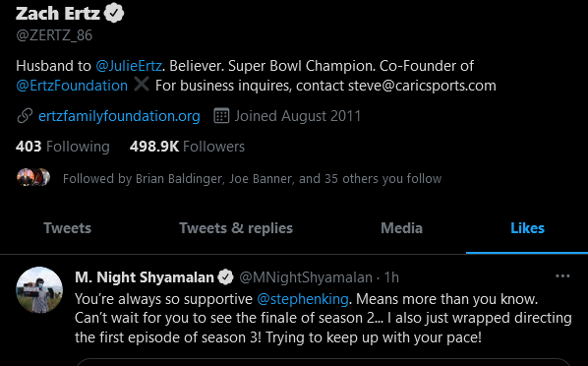
Task: Switch to Tweets & replies tab
Action: coord(236,228)
